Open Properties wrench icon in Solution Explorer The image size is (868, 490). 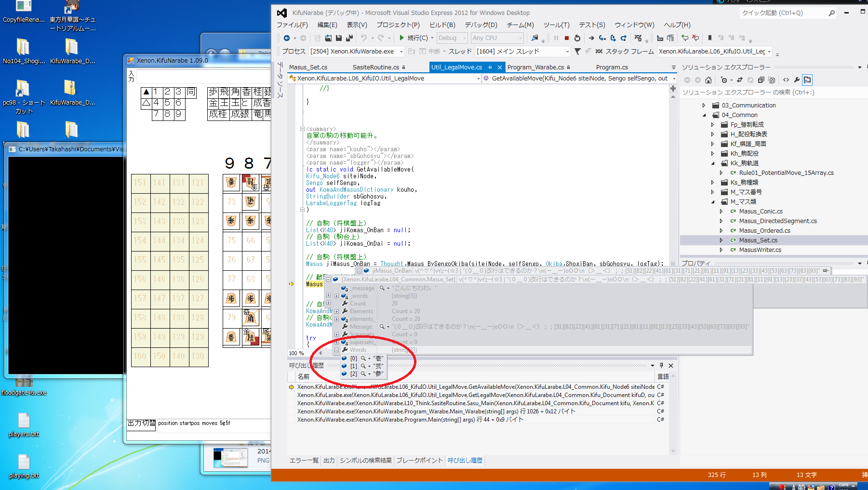797,80
